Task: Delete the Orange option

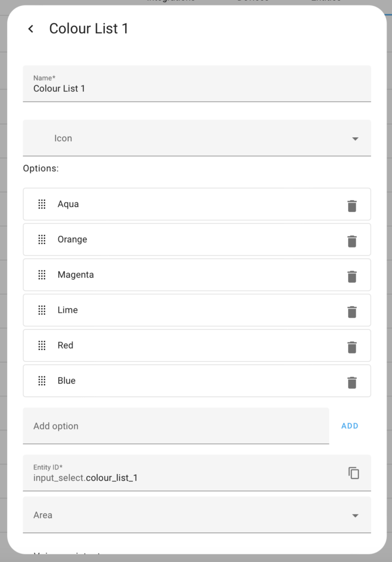Action: pos(352,241)
